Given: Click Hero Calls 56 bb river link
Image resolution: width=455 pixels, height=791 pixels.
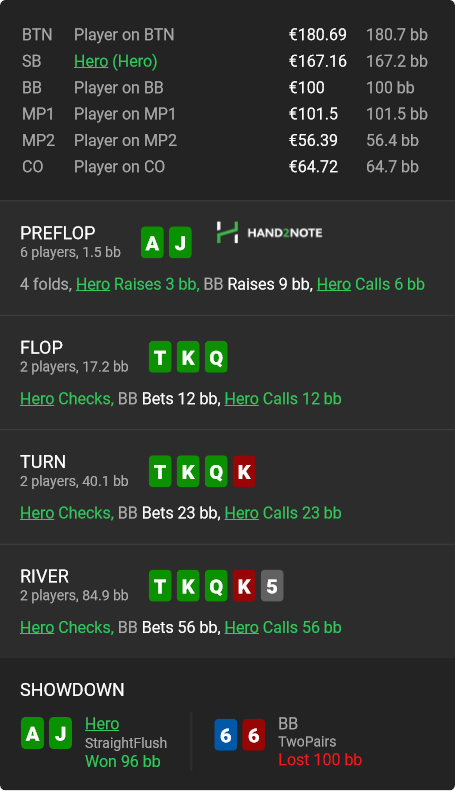Looking at the screenshot, I should click(283, 627).
